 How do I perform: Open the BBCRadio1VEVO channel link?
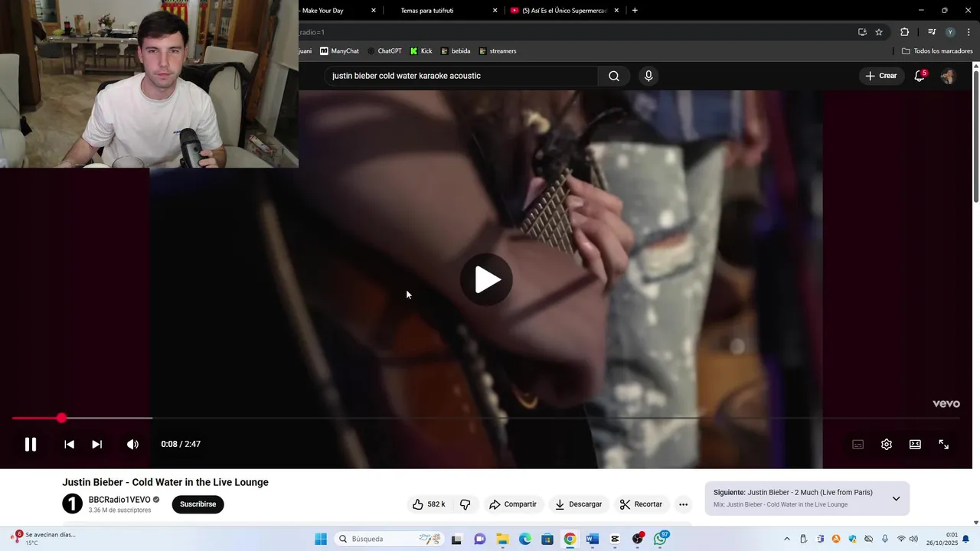point(119,500)
